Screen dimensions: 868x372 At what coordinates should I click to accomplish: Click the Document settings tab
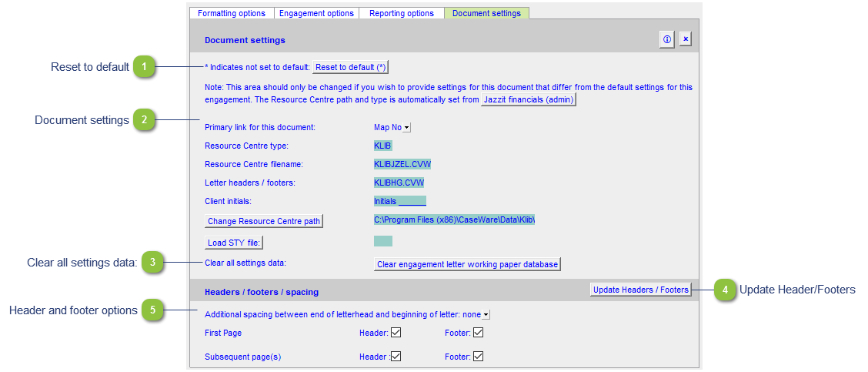click(486, 13)
